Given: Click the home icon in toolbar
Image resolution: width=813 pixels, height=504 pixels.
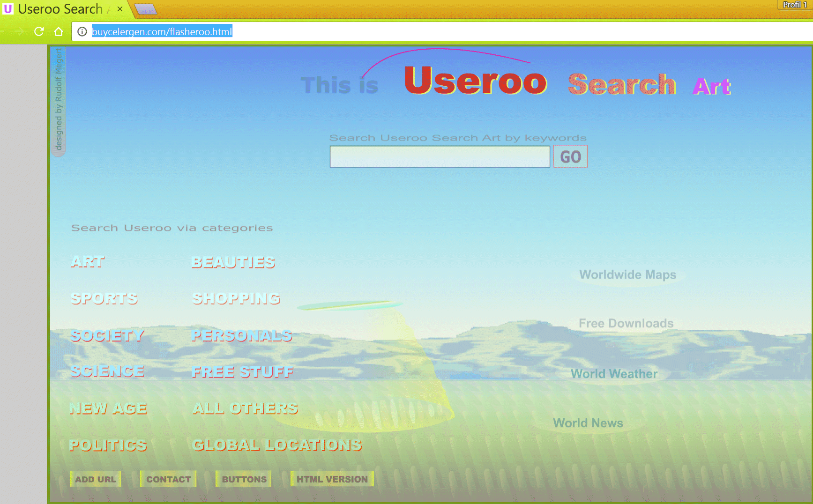Looking at the screenshot, I should 59,31.
